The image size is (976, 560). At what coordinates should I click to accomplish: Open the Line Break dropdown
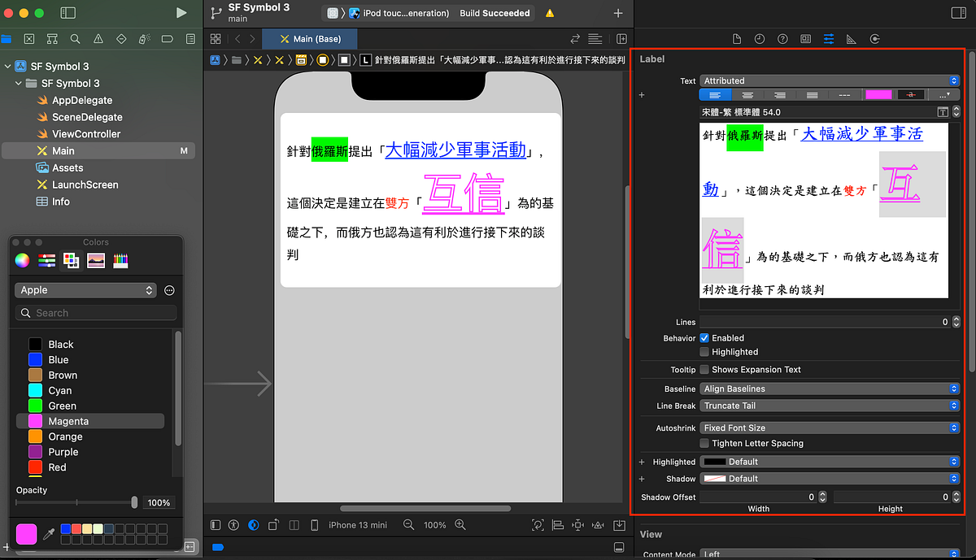(829, 405)
